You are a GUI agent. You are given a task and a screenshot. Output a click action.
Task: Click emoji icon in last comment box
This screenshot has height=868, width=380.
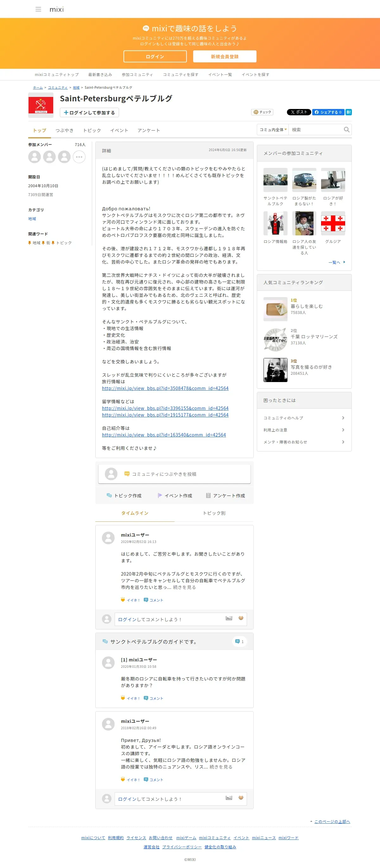tap(241, 798)
